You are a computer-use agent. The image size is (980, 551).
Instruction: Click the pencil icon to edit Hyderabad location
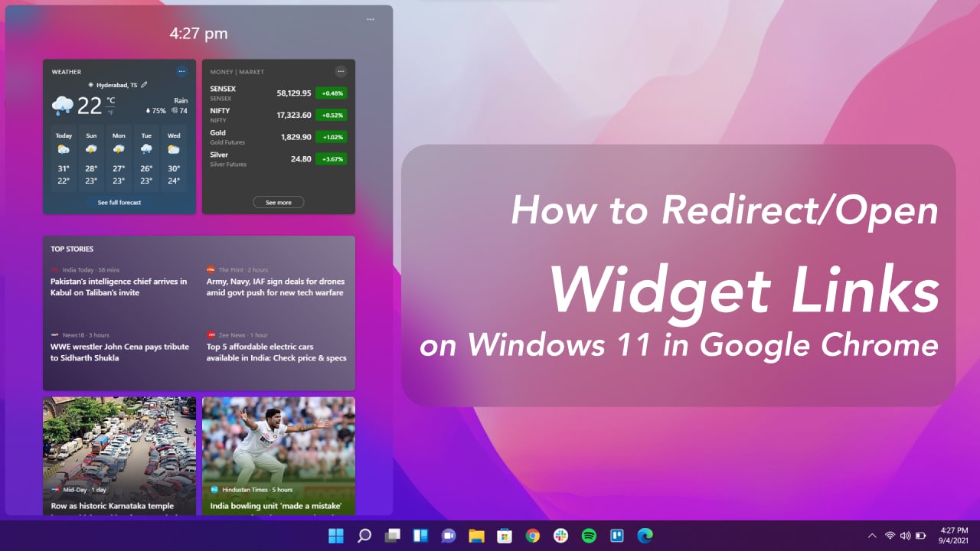coord(144,85)
